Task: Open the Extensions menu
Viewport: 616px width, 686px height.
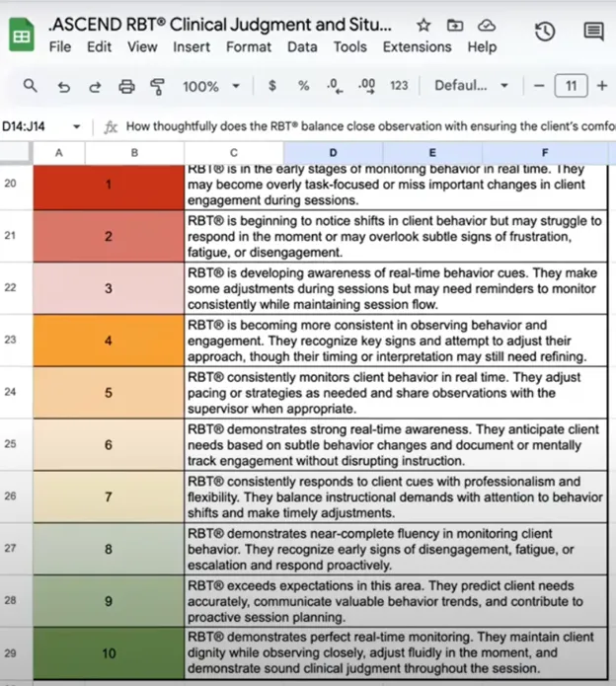Action: pyautogui.click(x=417, y=46)
